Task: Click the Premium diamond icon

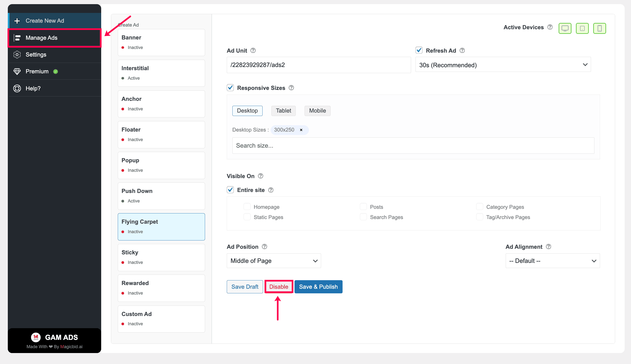Action: coord(17,71)
